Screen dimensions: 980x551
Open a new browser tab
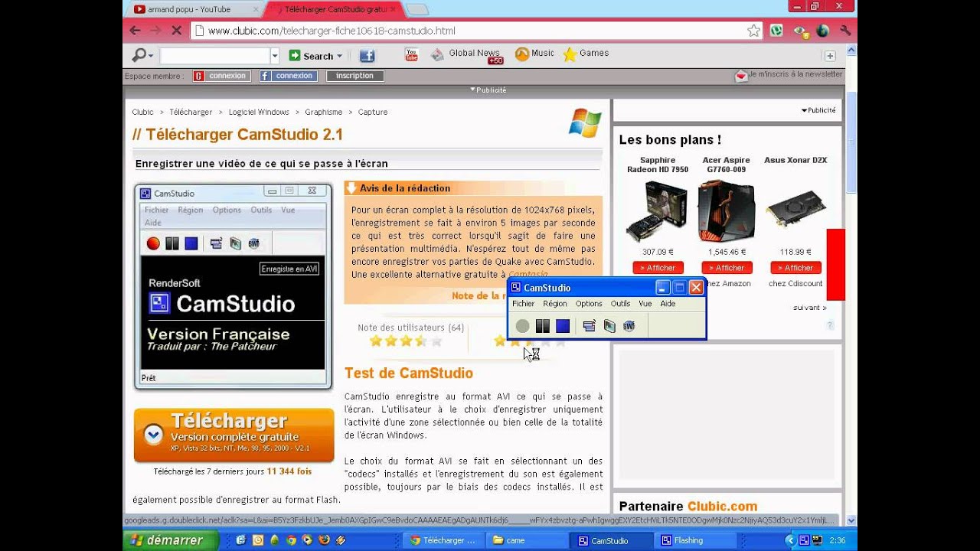click(416, 9)
